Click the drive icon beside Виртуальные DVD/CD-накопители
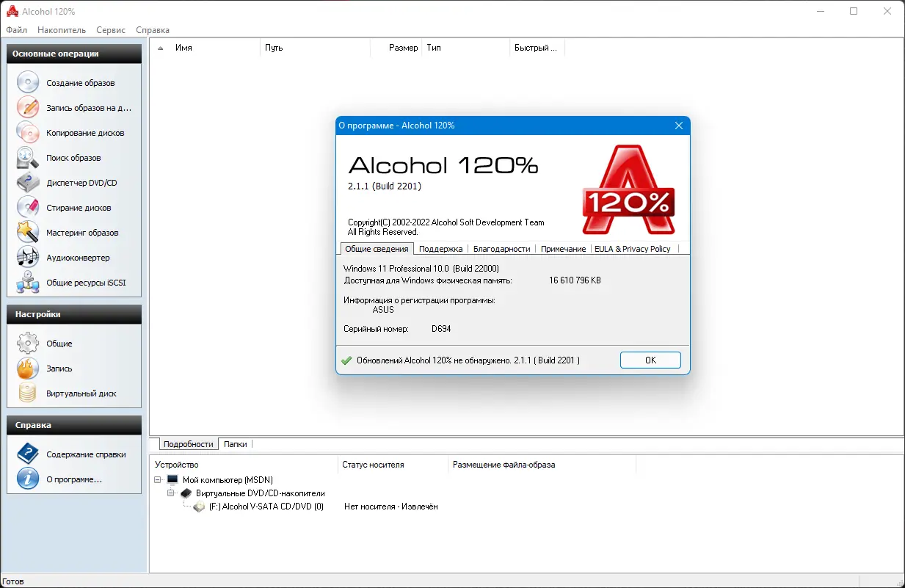This screenshot has width=905, height=588. click(x=186, y=493)
